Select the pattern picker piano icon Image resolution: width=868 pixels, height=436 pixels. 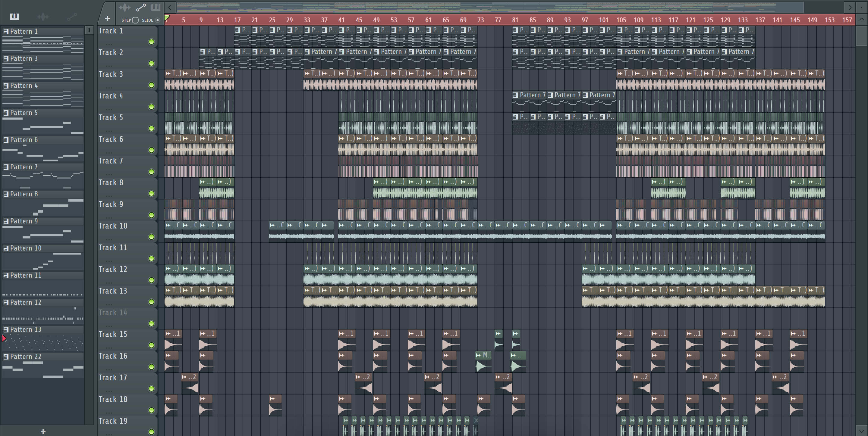(14, 17)
